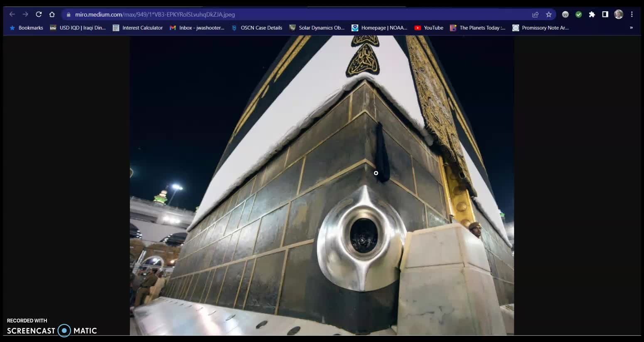Go back to the previous page
Viewport: 644px width, 342px height.
point(12,14)
